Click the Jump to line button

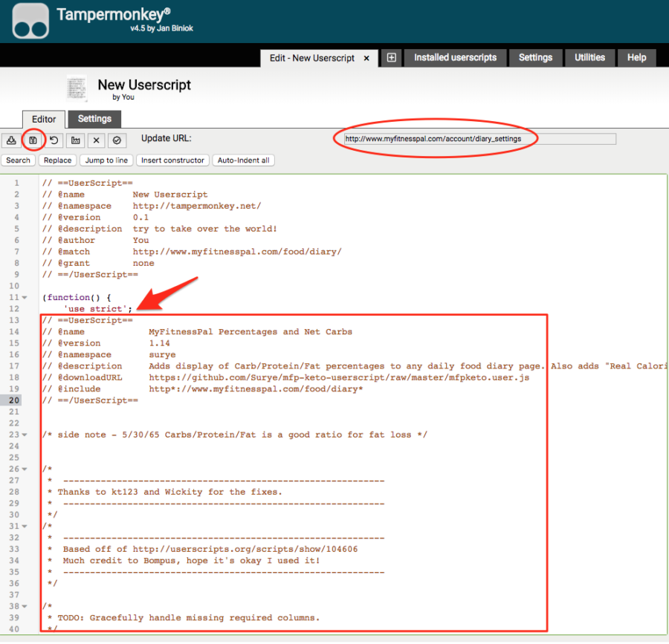point(106,160)
